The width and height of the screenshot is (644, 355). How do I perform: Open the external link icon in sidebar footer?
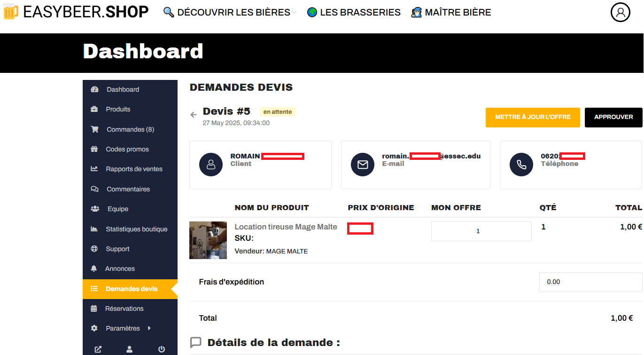pos(98,349)
